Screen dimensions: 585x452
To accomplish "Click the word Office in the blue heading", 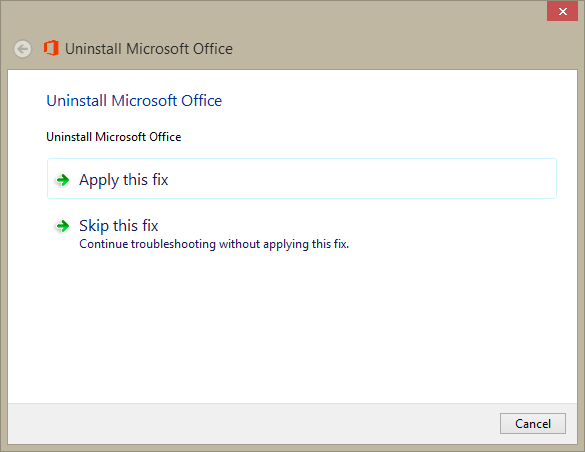I will coord(201,101).
